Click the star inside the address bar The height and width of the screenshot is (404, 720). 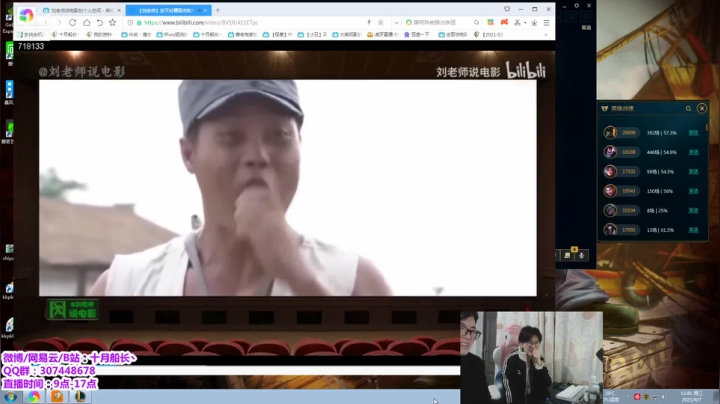pyautogui.click(x=381, y=22)
